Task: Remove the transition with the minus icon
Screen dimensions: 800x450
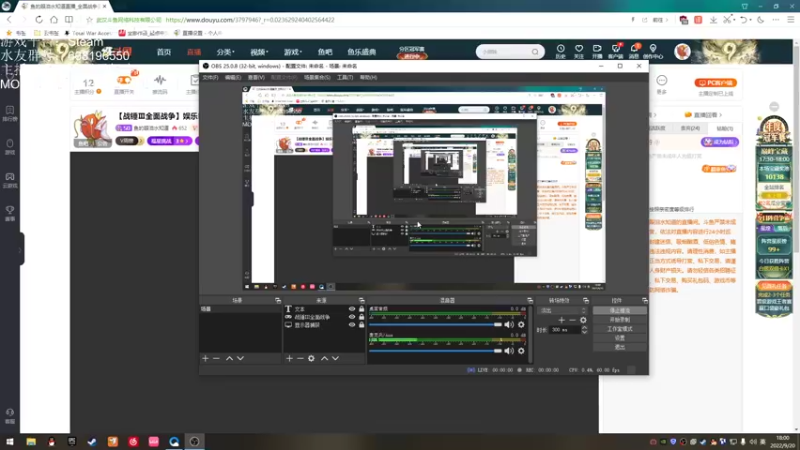Action: coord(572,320)
